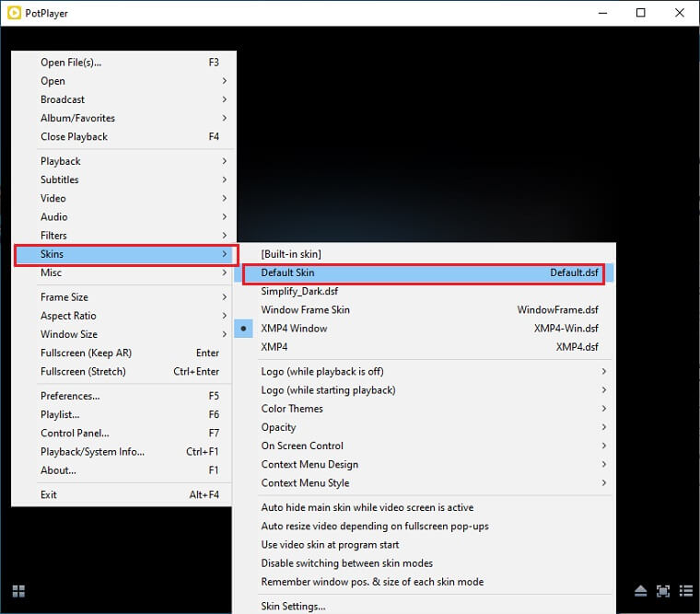The width and height of the screenshot is (700, 614).
Task: Open Playback/System Info... entry
Action: 123,452
